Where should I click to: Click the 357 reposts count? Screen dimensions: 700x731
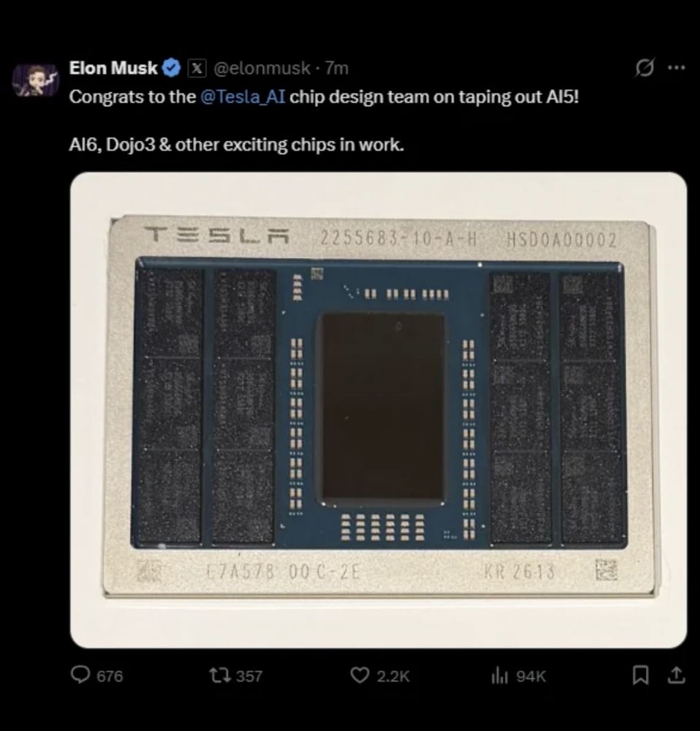coord(249,676)
